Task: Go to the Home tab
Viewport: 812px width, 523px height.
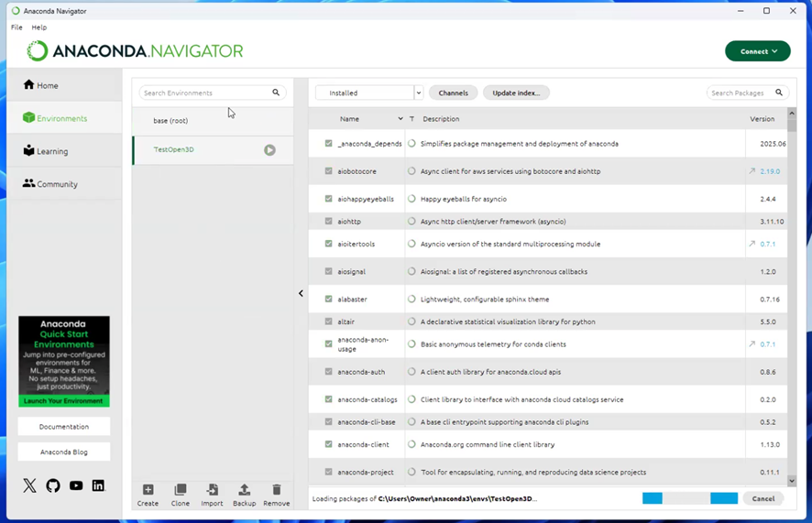Action: [x=65, y=85]
